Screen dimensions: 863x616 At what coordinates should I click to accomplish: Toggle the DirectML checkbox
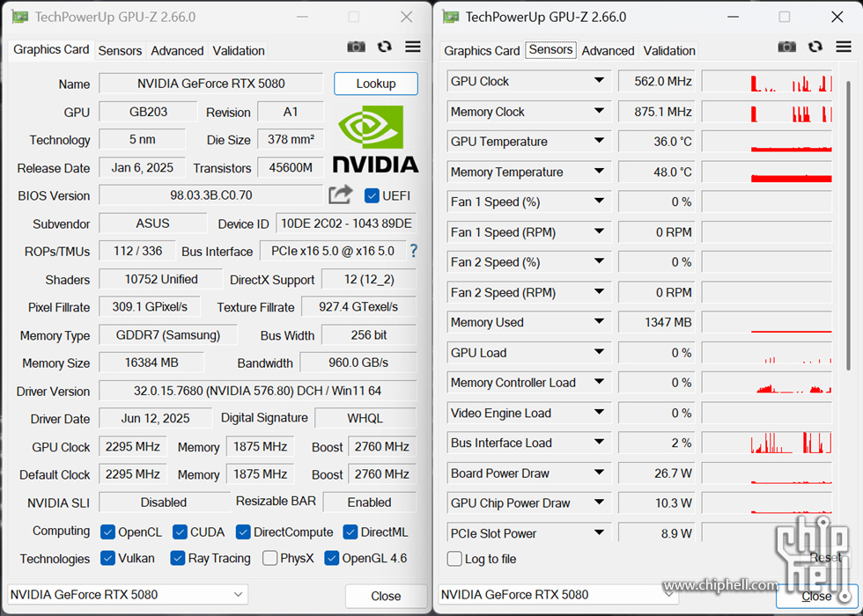tap(350, 532)
